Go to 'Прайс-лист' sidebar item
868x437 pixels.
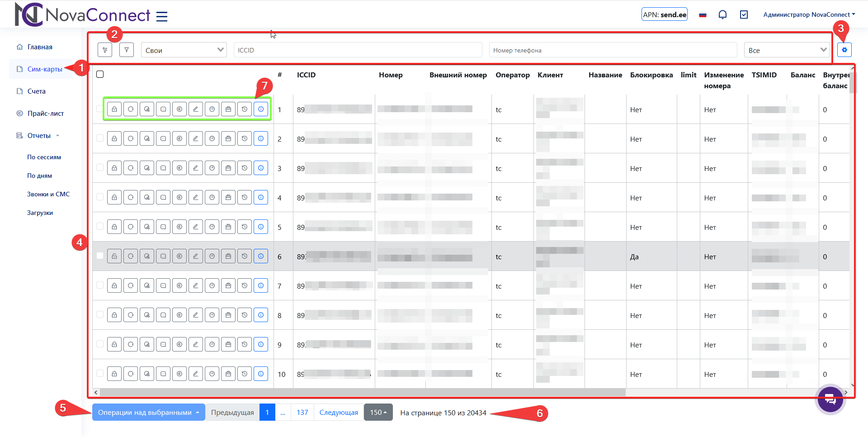45,113
